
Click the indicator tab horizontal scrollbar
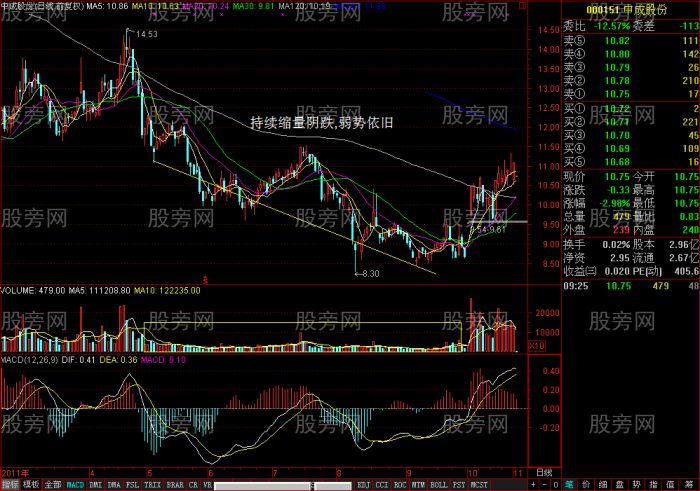tap(283, 485)
